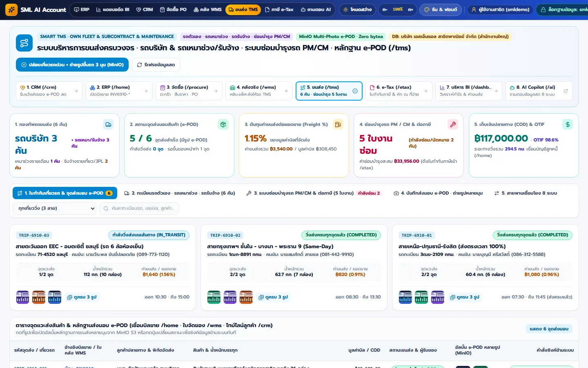Viewport: 588px width, 368px height.
Task: Open the ทุกเที่ยววิ่ง (3 สาย) dropdown
Action: click(55, 209)
